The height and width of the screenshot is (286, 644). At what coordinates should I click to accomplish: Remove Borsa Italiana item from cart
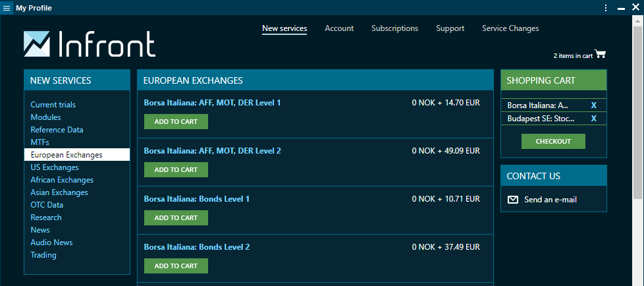tap(593, 105)
